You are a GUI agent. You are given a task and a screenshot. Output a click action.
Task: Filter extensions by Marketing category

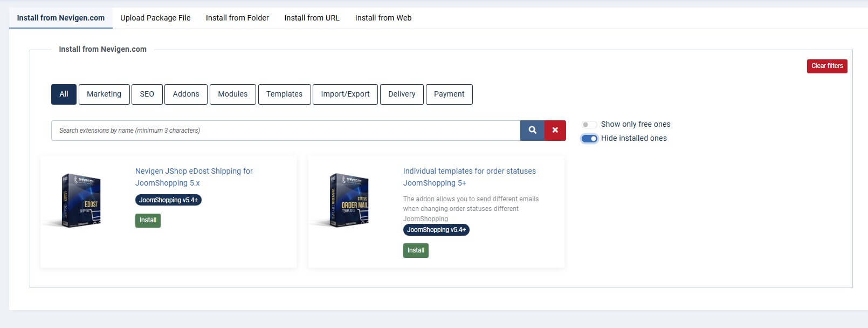tap(104, 94)
